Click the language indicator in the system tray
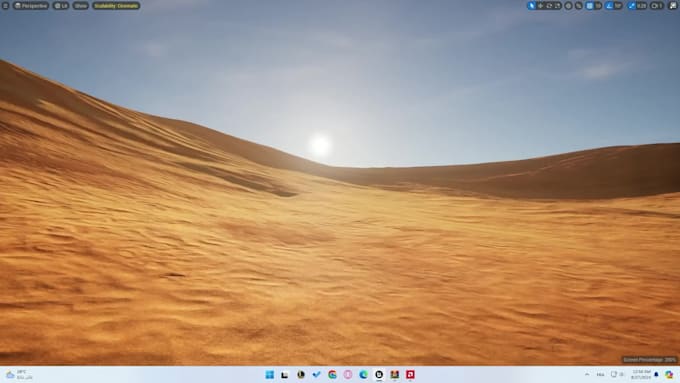This screenshot has height=383, width=680. coord(600,374)
